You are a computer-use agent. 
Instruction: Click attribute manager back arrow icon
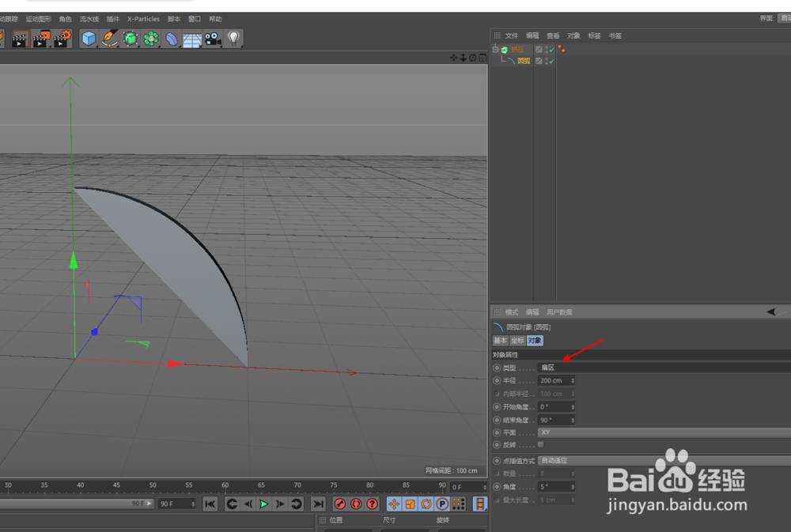coord(770,311)
